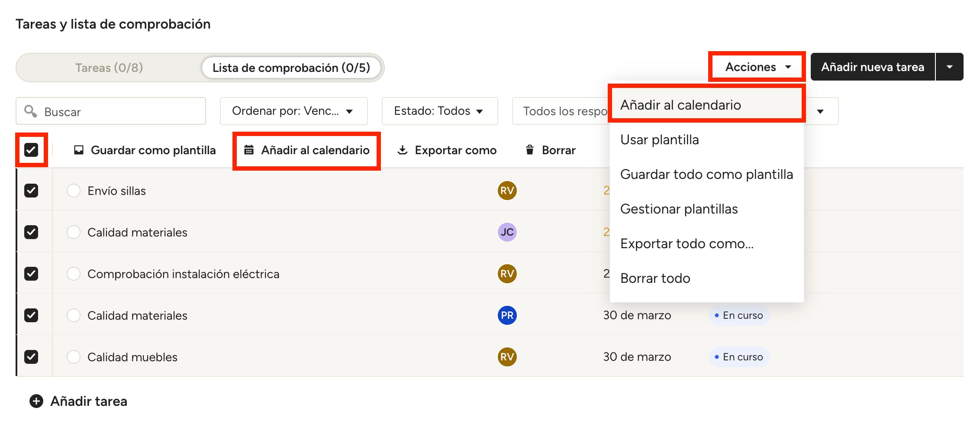The width and height of the screenshot is (980, 421).
Task: Click the Exportar como download icon
Action: point(403,150)
